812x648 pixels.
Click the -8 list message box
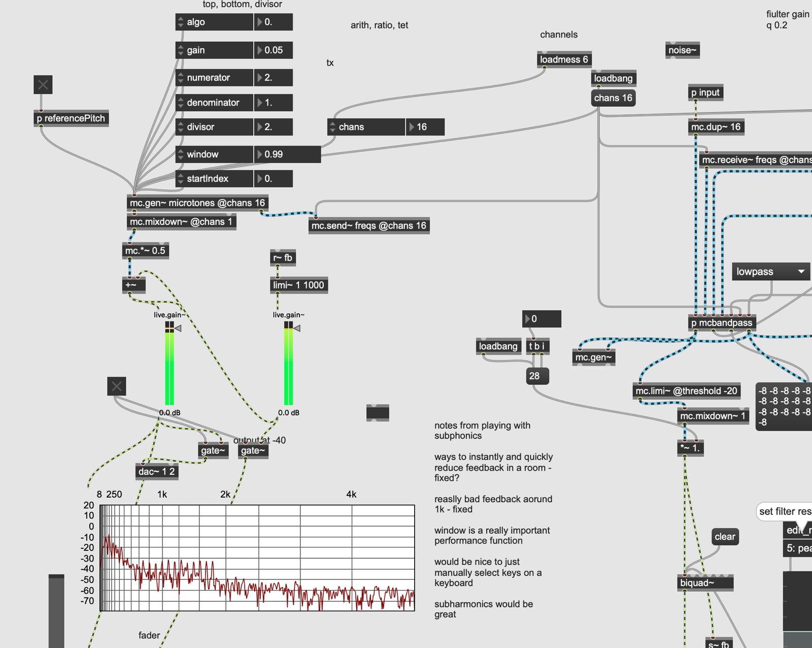[x=784, y=406]
